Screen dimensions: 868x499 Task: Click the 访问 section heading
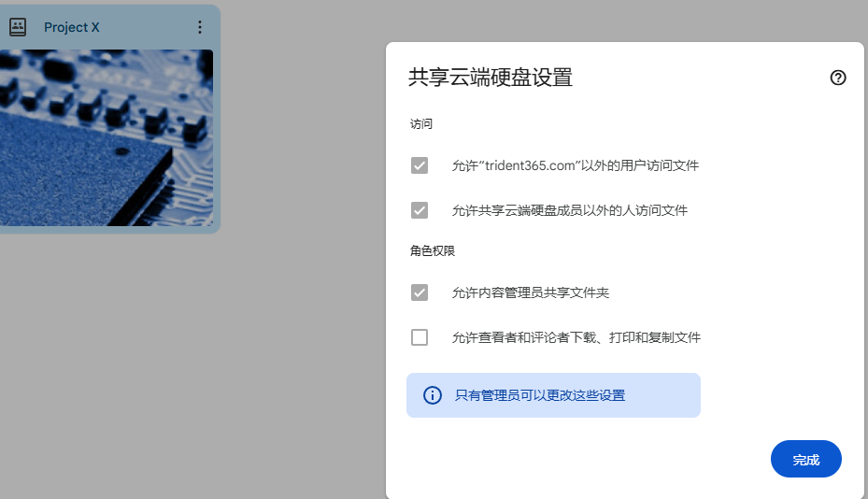[421, 123]
